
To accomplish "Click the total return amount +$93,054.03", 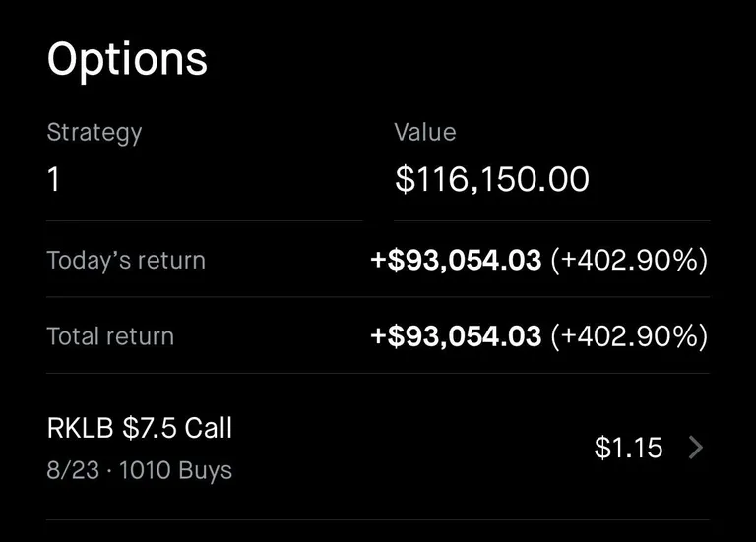I will pos(456,336).
